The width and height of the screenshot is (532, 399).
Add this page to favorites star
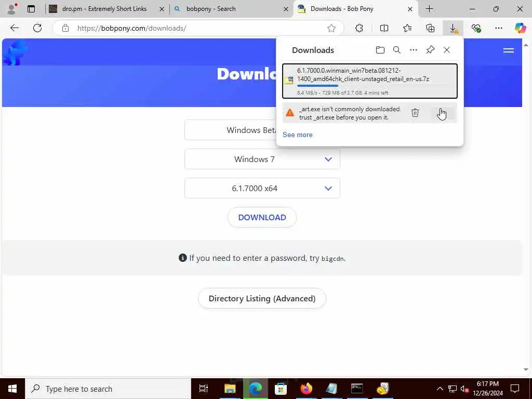[331, 28]
